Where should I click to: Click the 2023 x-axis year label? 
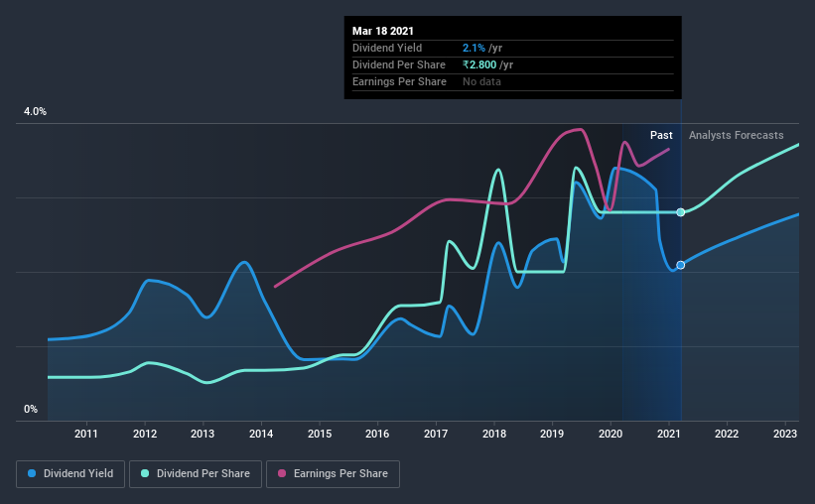[785, 434]
